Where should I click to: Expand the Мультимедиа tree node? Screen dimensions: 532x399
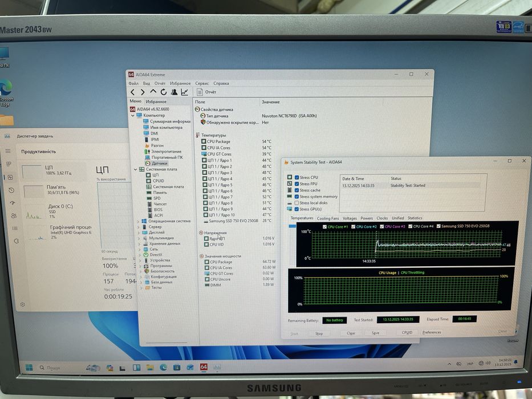click(139, 238)
